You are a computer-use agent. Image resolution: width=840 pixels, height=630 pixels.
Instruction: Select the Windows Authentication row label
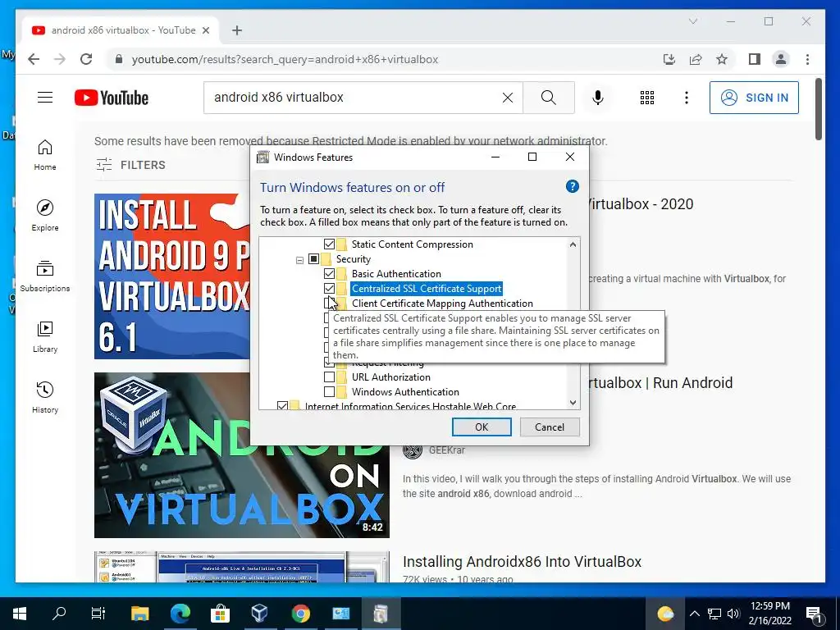[405, 392]
